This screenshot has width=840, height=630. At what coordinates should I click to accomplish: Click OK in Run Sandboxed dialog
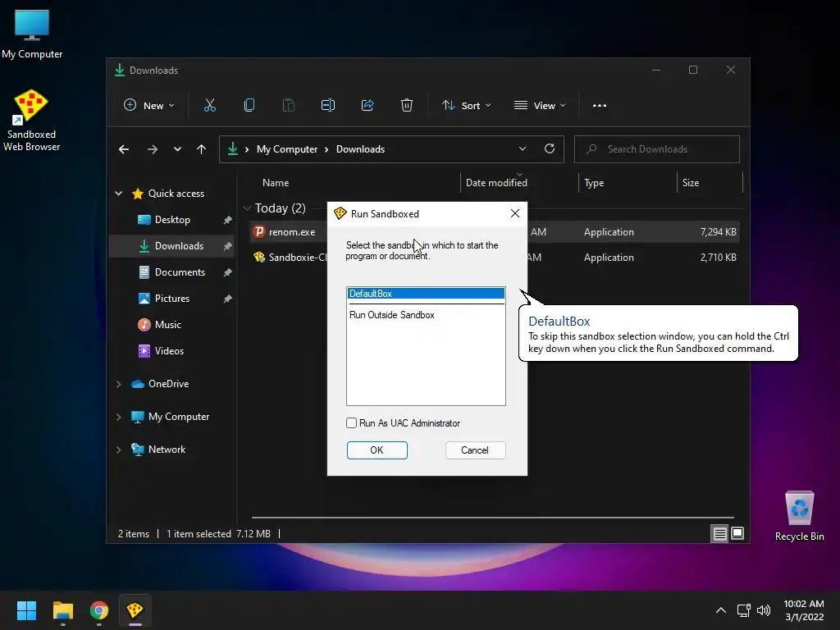[x=377, y=450]
